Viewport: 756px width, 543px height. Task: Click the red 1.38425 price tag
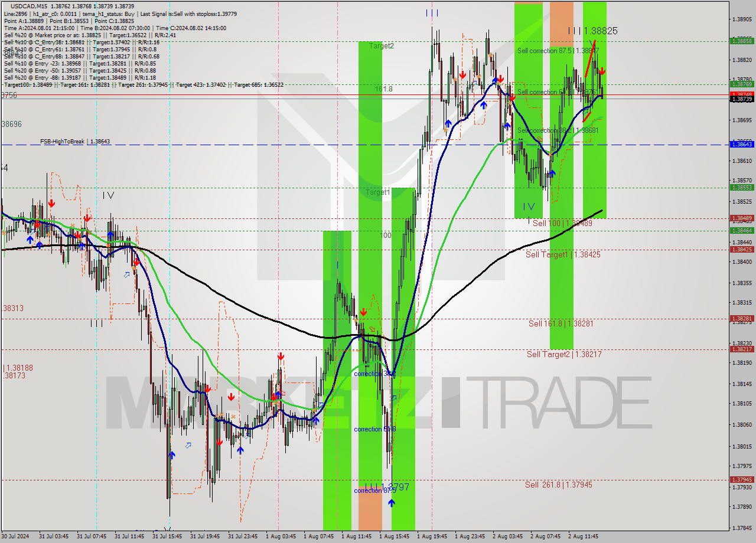[x=741, y=249]
